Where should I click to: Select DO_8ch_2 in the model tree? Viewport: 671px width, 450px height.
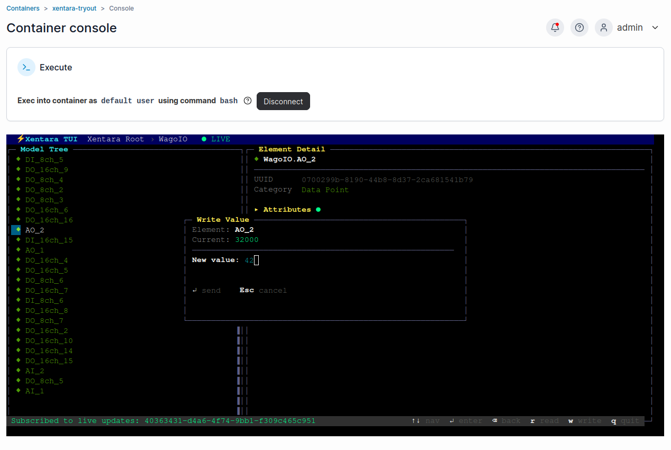(x=44, y=189)
